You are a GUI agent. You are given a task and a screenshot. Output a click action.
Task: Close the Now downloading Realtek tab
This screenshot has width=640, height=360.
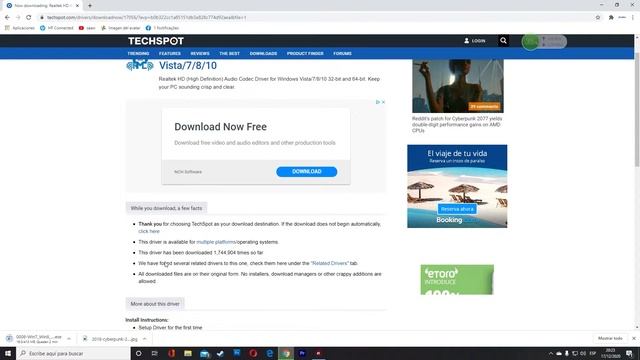click(77, 6)
